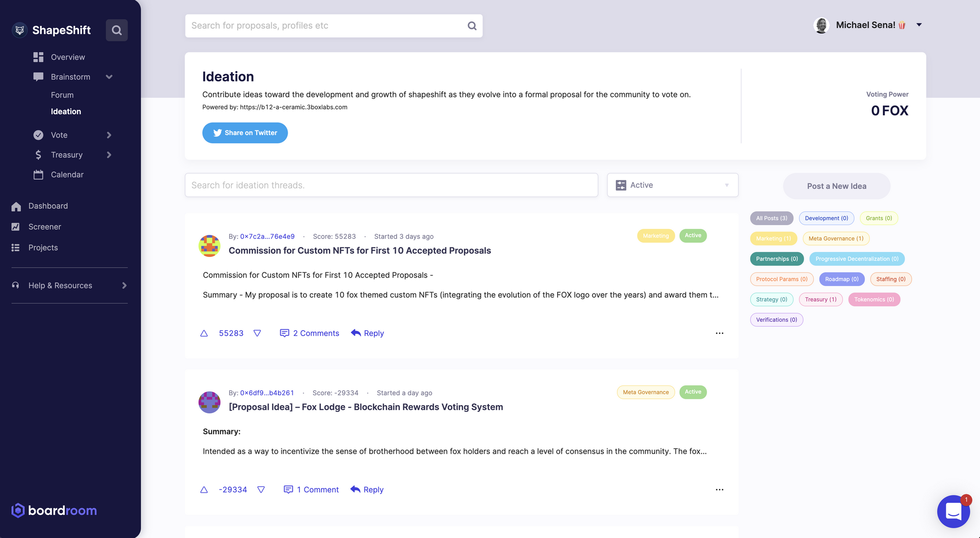Open the Active status dropdown

672,185
